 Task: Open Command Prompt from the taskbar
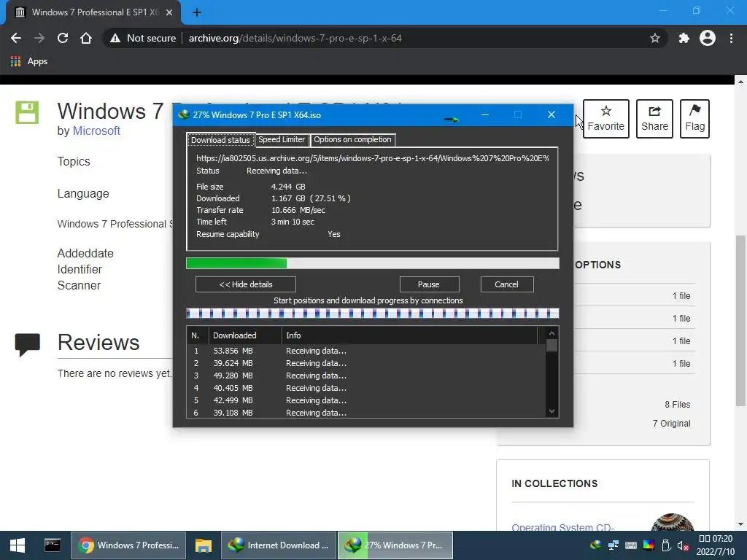tap(53, 545)
